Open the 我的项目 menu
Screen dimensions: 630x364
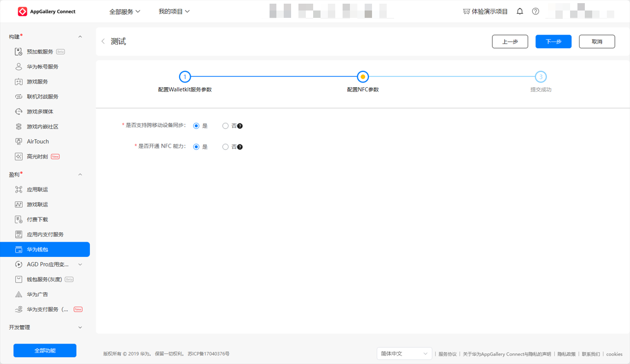[x=174, y=12]
